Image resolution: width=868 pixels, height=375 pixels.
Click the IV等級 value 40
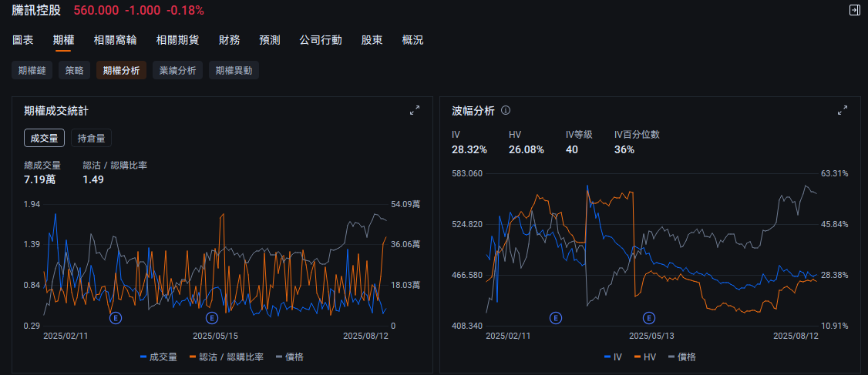coord(572,150)
